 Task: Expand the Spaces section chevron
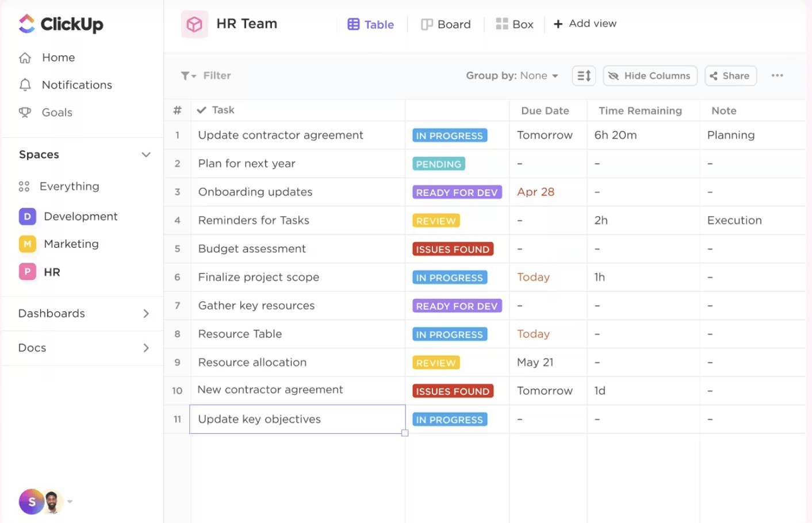tap(146, 155)
